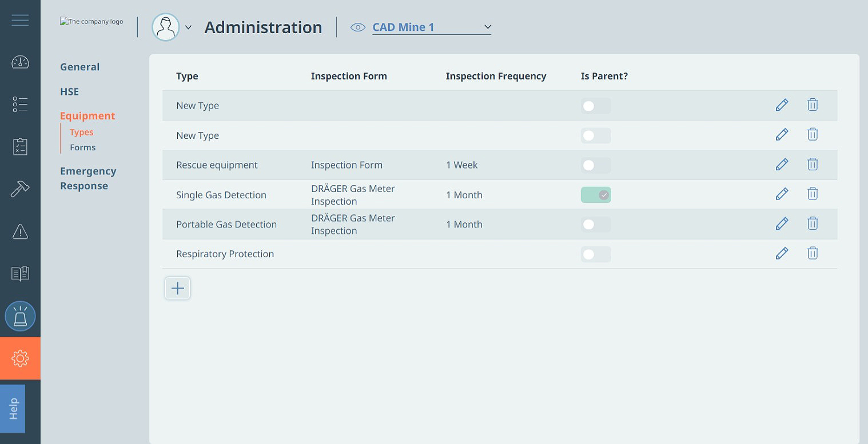This screenshot has width=868, height=444.
Task: Enable Is Parent for Respiratory Protection
Action: coord(596,254)
